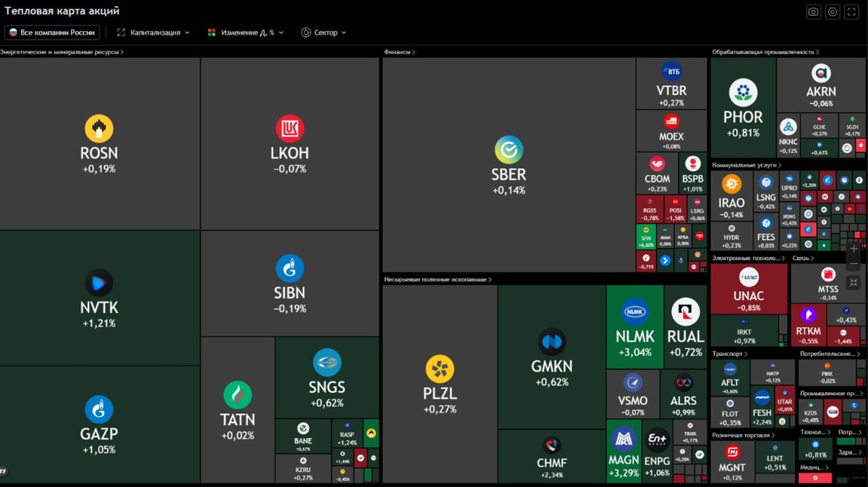The image size is (868, 487).
Task: Click the En+ ENPG logo
Action: [657, 439]
